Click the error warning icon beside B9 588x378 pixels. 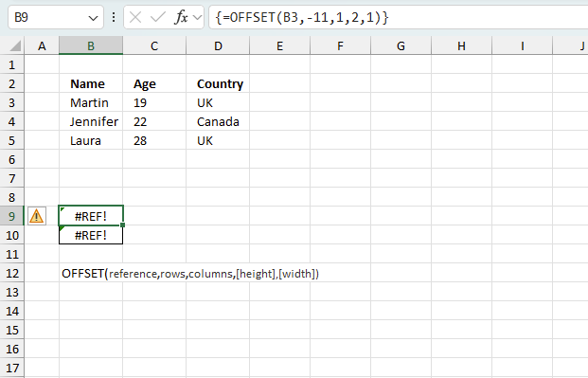tap(36, 216)
